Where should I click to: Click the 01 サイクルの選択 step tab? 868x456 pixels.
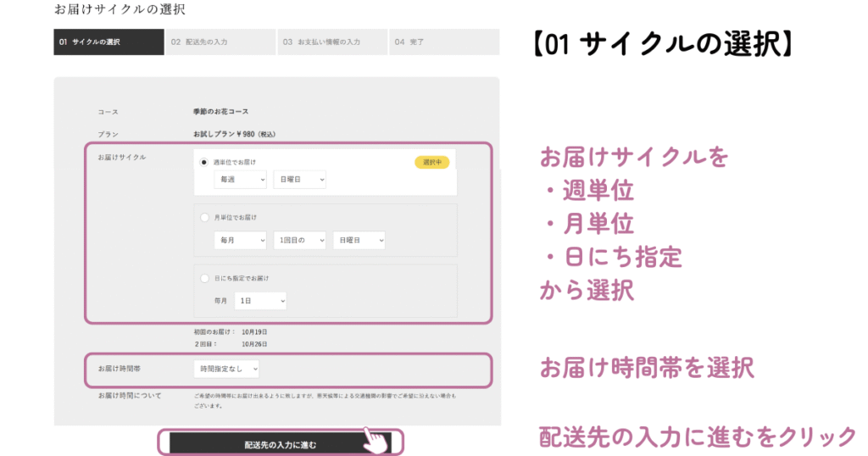coord(108,42)
